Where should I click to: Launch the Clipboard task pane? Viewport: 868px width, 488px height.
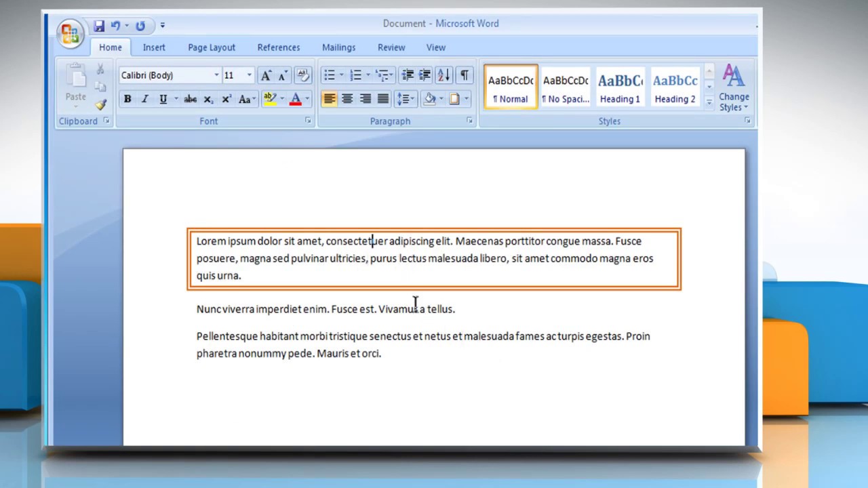click(x=106, y=121)
